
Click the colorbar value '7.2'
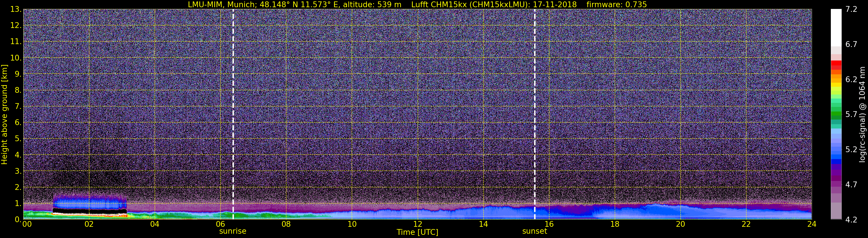(x=851, y=10)
